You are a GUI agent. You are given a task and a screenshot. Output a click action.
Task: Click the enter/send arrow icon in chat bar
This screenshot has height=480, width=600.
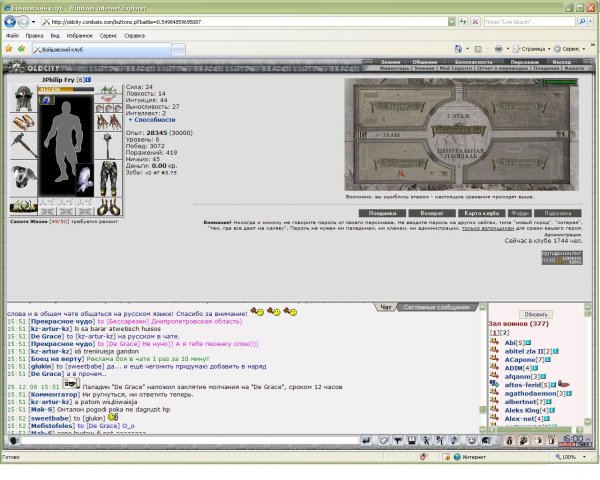(x=366, y=441)
